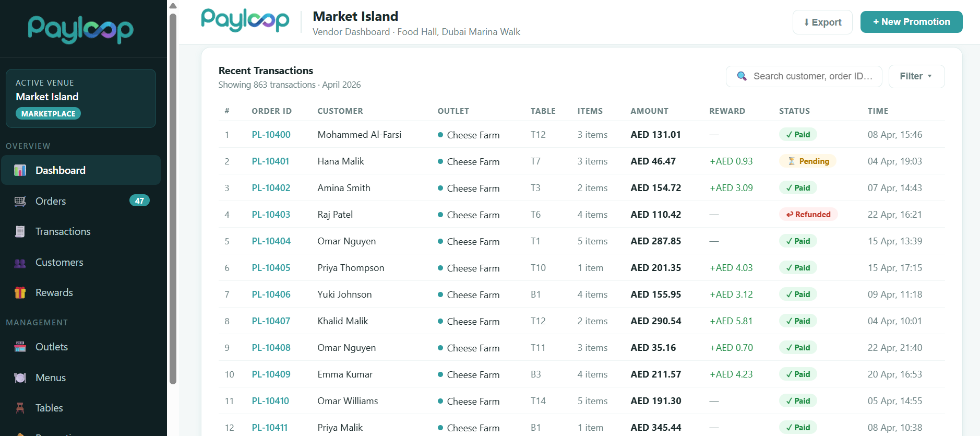
Task: Select the Market Island active venue card
Action: (x=81, y=98)
